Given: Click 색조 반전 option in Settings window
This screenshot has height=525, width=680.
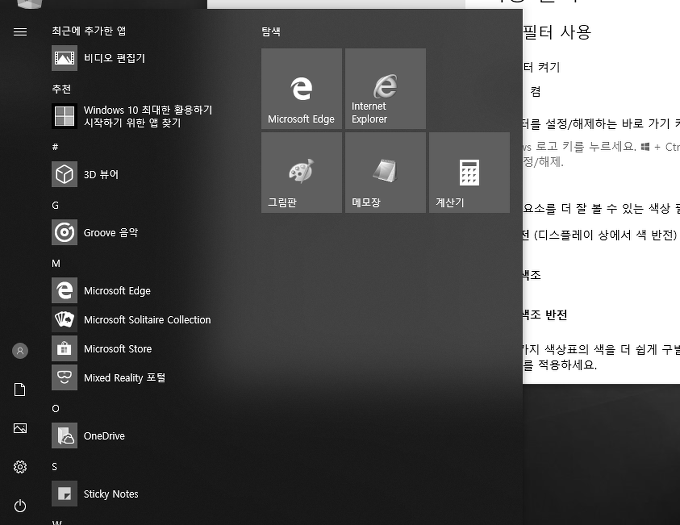Looking at the screenshot, I should pos(545,315).
